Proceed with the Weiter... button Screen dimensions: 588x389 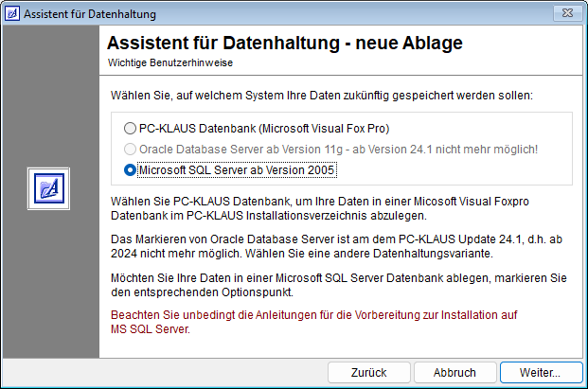coord(541,373)
